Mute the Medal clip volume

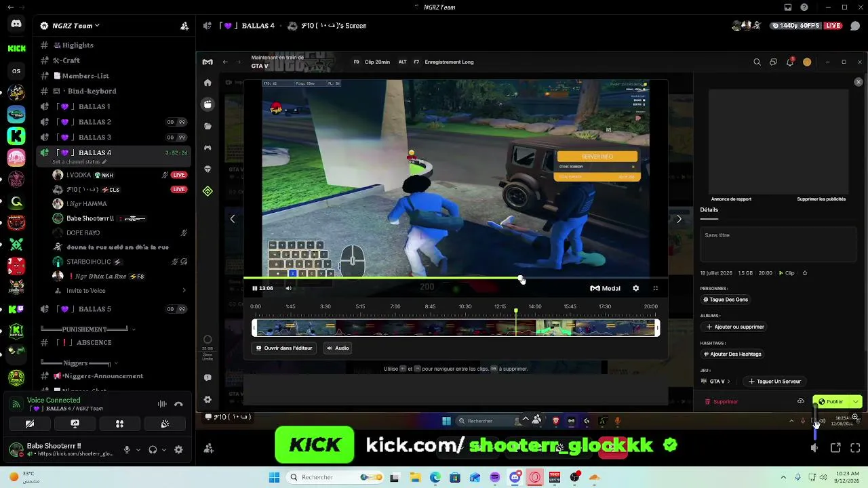288,289
